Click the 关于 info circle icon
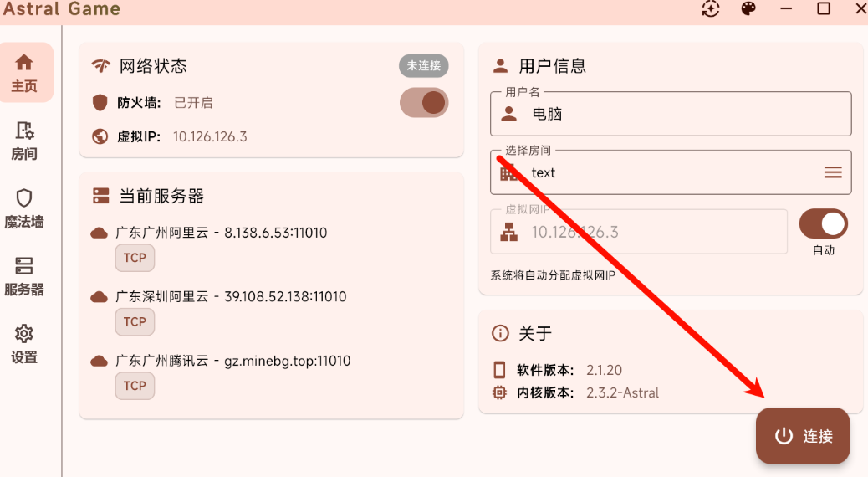The width and height of the screenshot is (868, 477). pos(500,333)
